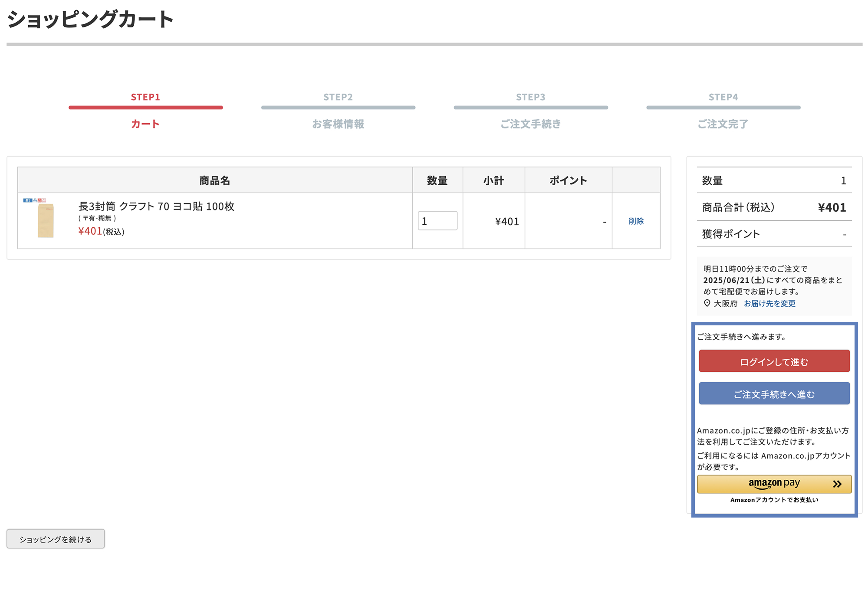Click the quantity input field
This screenshot has width=868, height=590.
(x=437, y=221)
